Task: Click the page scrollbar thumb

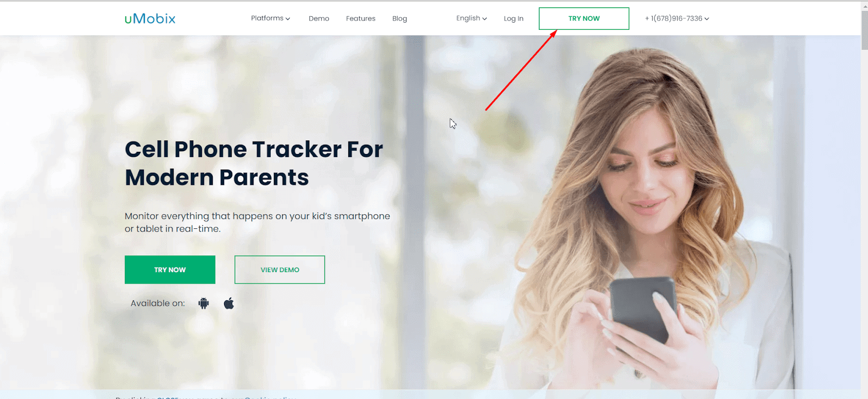Action: point(864,30)
